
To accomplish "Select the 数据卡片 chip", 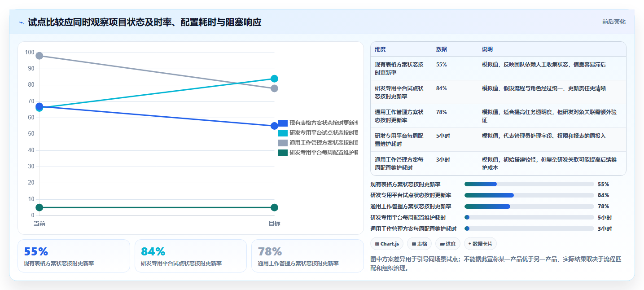I will (480, 244).
